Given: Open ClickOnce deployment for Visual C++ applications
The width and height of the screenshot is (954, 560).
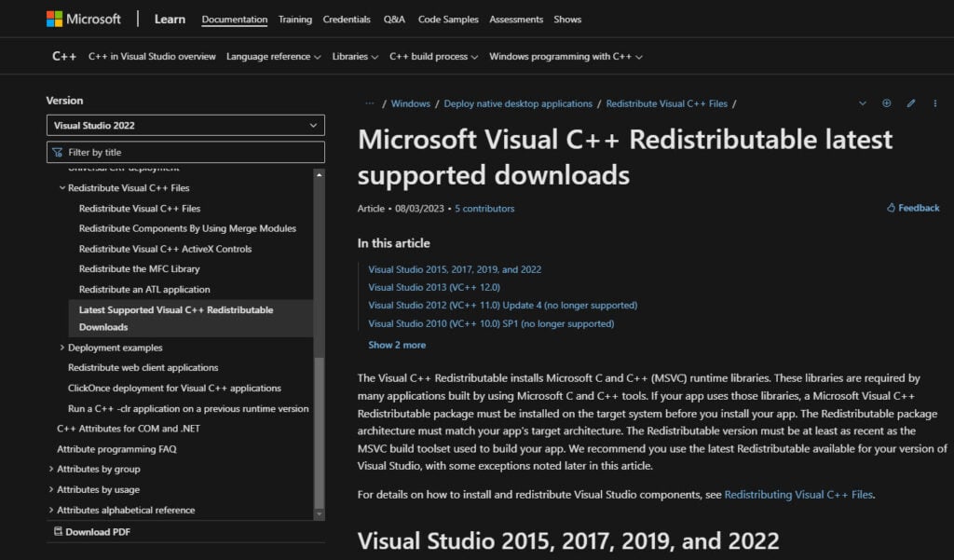Looking at the screenshot, I should point(174,389).
